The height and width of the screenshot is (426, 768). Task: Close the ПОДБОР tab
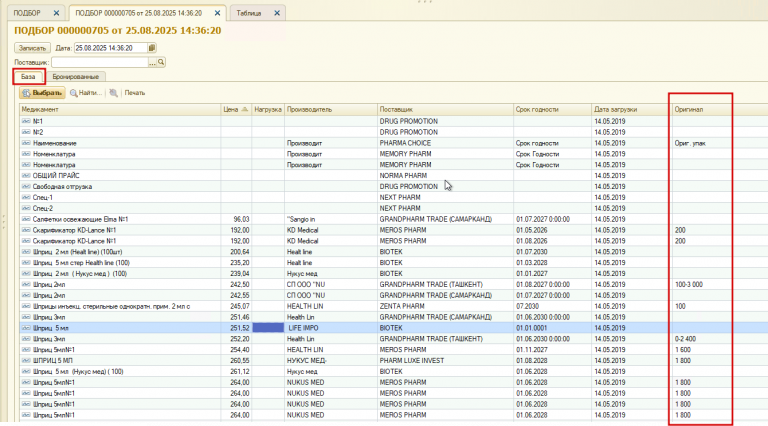[x=56, y=13]
